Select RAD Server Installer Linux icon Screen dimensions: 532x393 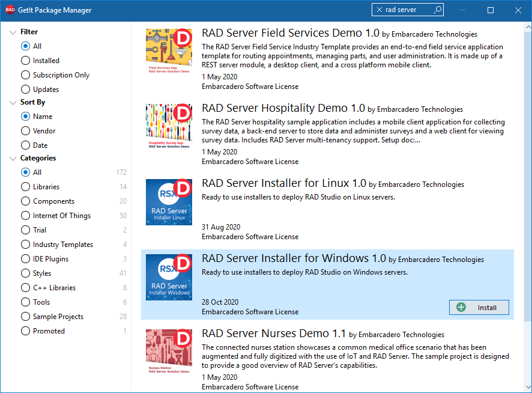[x=169, y=202]
